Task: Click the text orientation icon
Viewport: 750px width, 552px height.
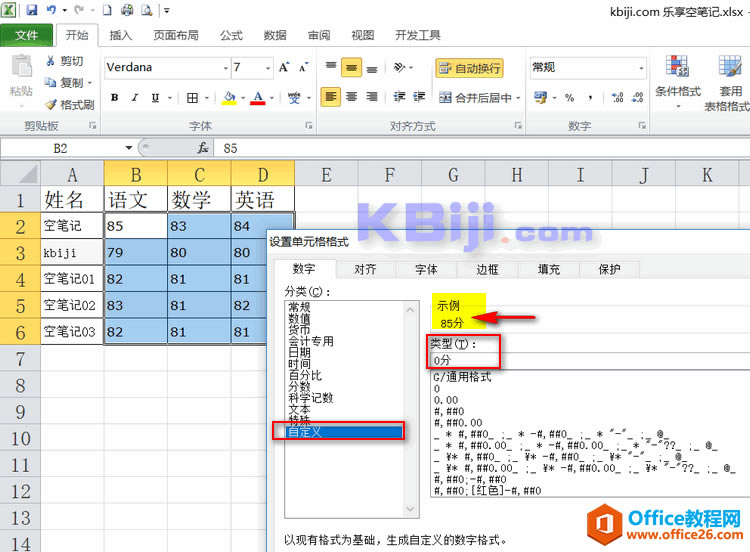Action: click(400, 67)
